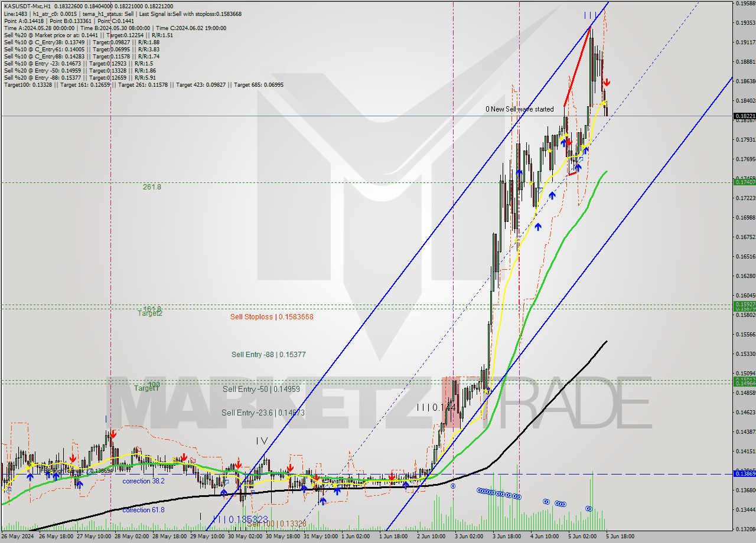756x543 pixels.
Task: Click the '4 Jun 10:00' time label
Action: click(546, 537)
